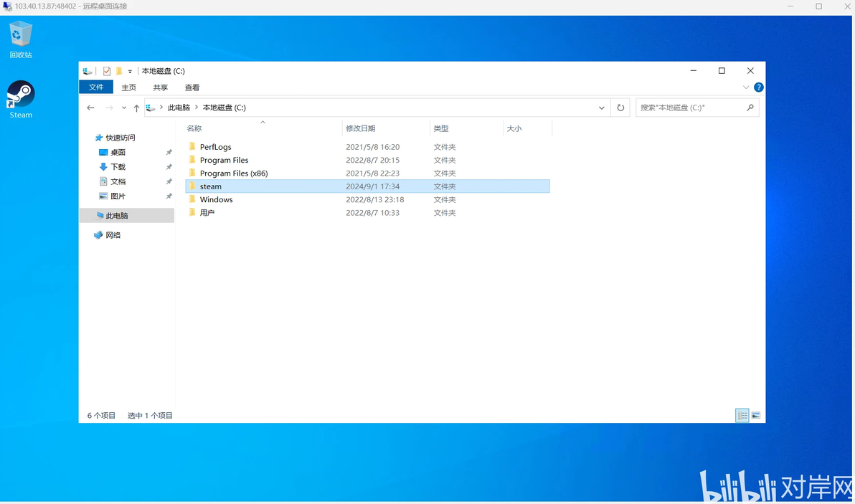Click 此电脑 in the address bar
The image size is (855, 504).
pos(179,108)
